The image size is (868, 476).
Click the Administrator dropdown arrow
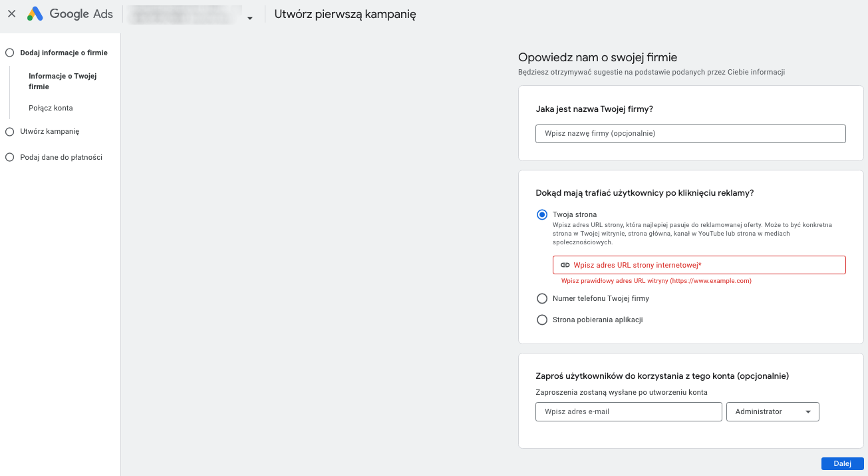point(809,411)
